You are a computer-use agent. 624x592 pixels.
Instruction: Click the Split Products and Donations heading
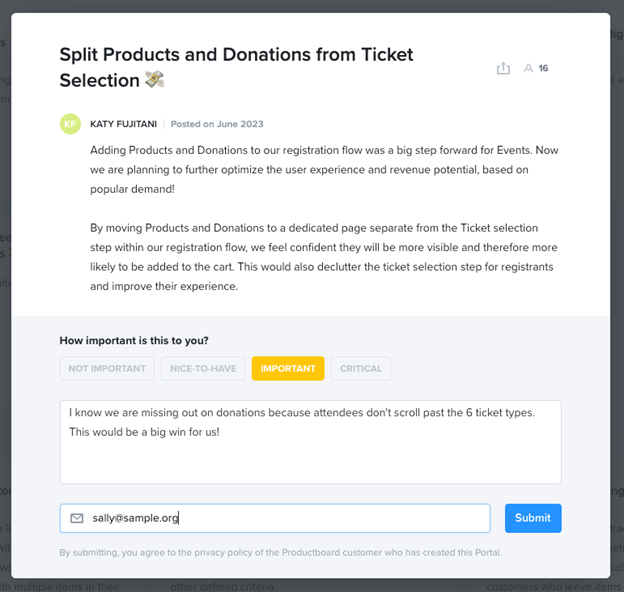tap(236, 67)
